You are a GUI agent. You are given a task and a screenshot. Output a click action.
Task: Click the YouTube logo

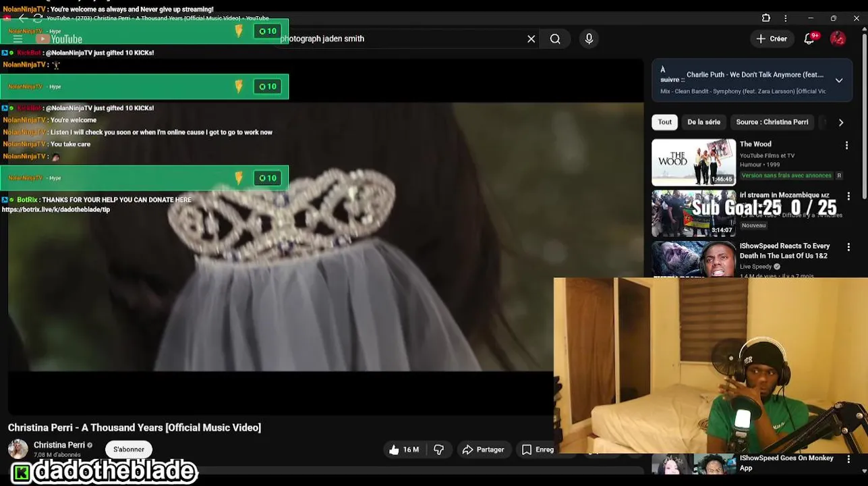(59, 39)
